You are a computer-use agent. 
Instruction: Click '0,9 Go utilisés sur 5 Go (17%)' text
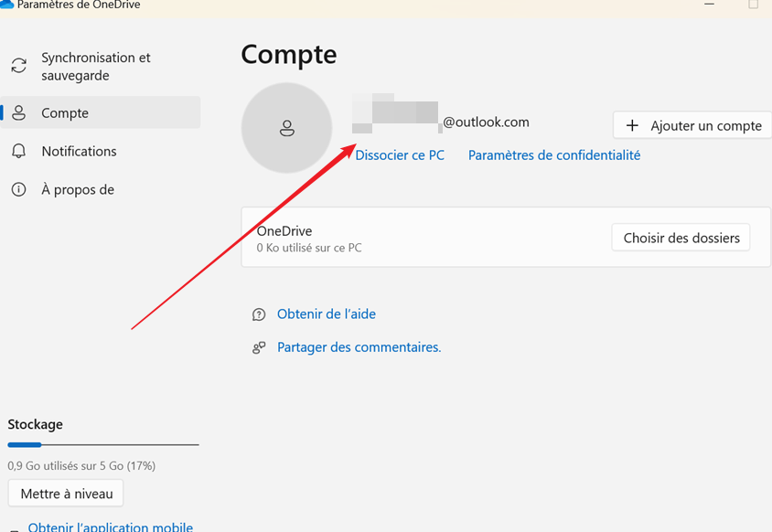tap(81, 465)
